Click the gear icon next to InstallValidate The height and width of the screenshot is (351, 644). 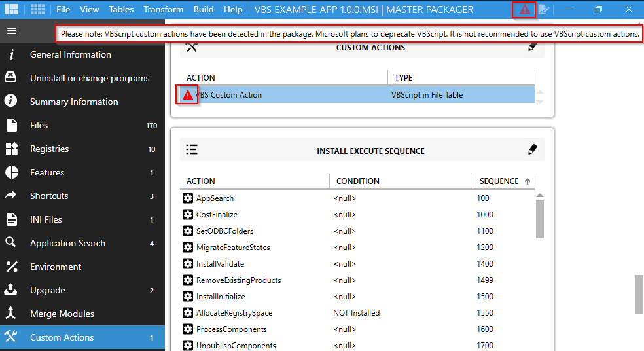[188, 263]
